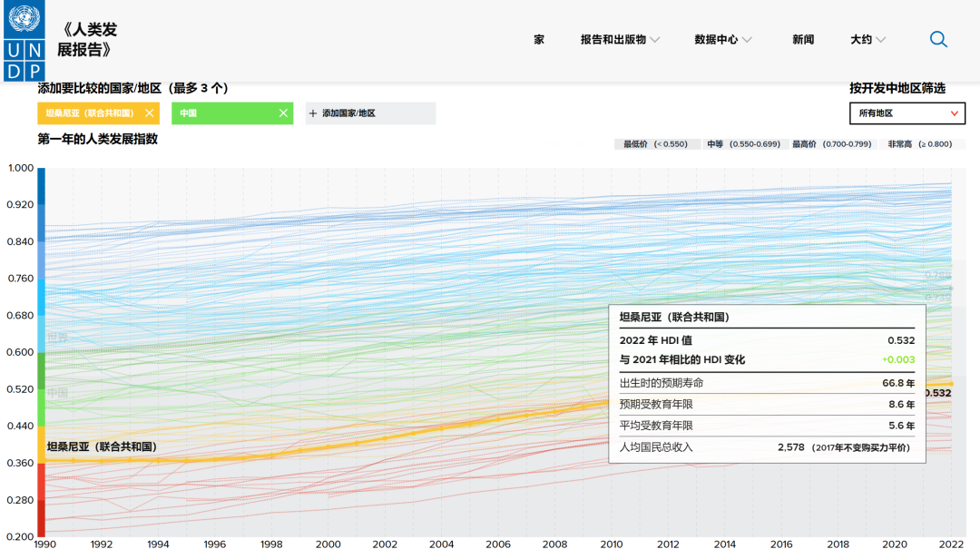Click the 2022 axis year label
The height and width of the screenshot is (559, 980).
[951, 544]
